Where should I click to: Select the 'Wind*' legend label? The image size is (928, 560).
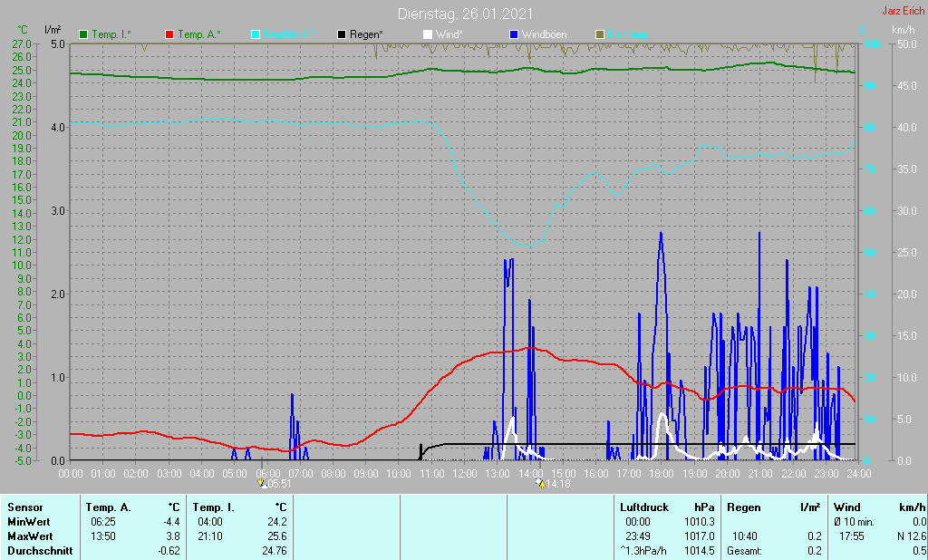(449, 34)
